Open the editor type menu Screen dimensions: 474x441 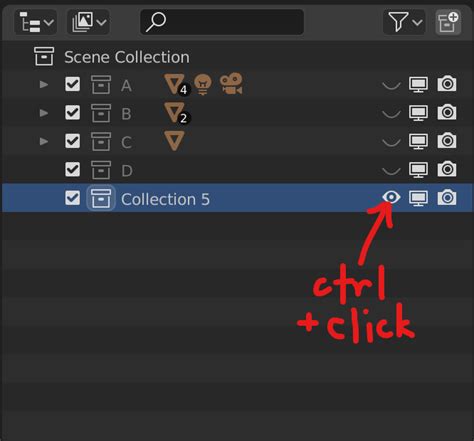[36, 22]
